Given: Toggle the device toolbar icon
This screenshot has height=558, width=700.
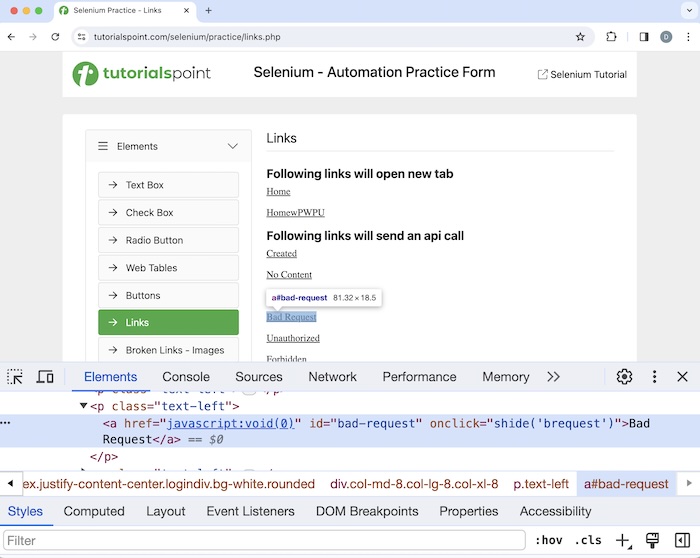Looking at the screenshot, I should (45, 377).
